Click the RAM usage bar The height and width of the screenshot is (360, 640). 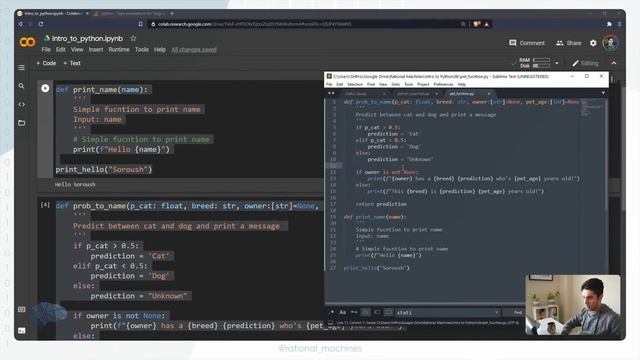[x=541, y=60]
